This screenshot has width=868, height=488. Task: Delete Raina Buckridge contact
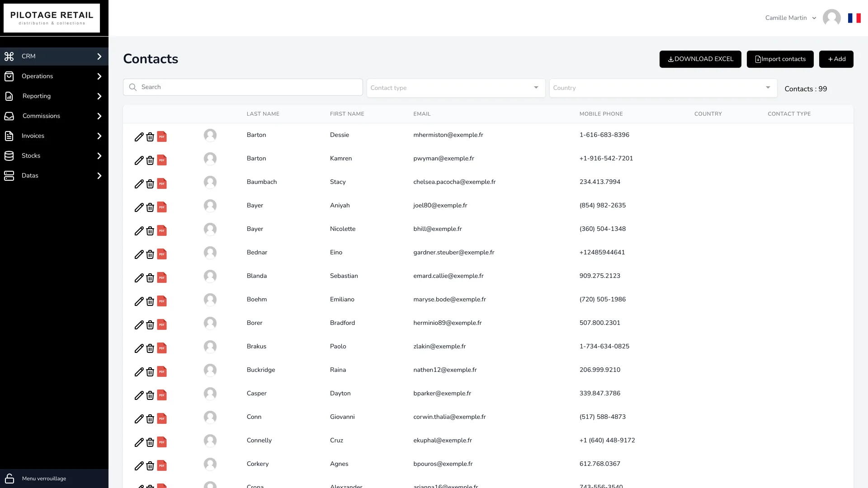point(150,372)
